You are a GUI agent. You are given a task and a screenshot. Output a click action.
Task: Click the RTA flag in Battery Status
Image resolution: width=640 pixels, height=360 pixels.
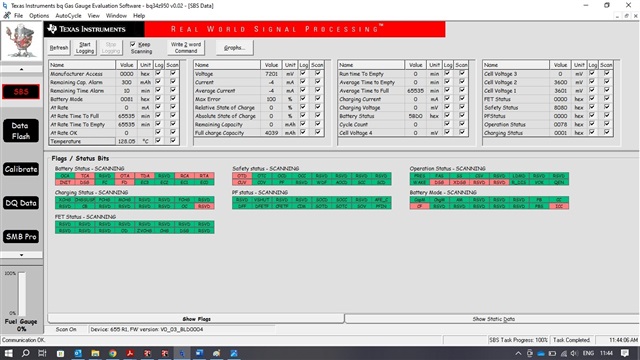click(204, 176)
